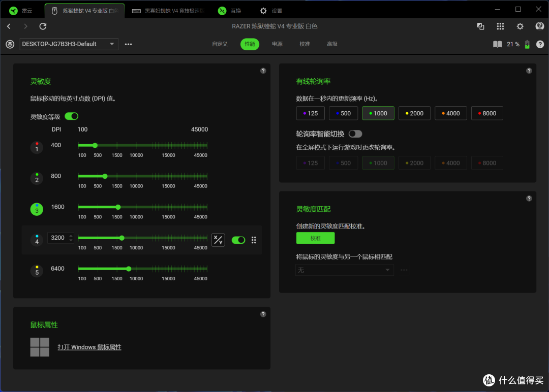Expand the 无 mouse matching dropdown
The image size is (549, 392).
point(345,270)
